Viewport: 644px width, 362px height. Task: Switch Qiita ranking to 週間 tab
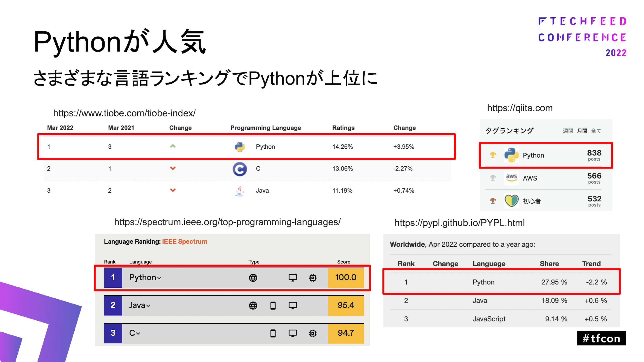[x=568, y=131]
